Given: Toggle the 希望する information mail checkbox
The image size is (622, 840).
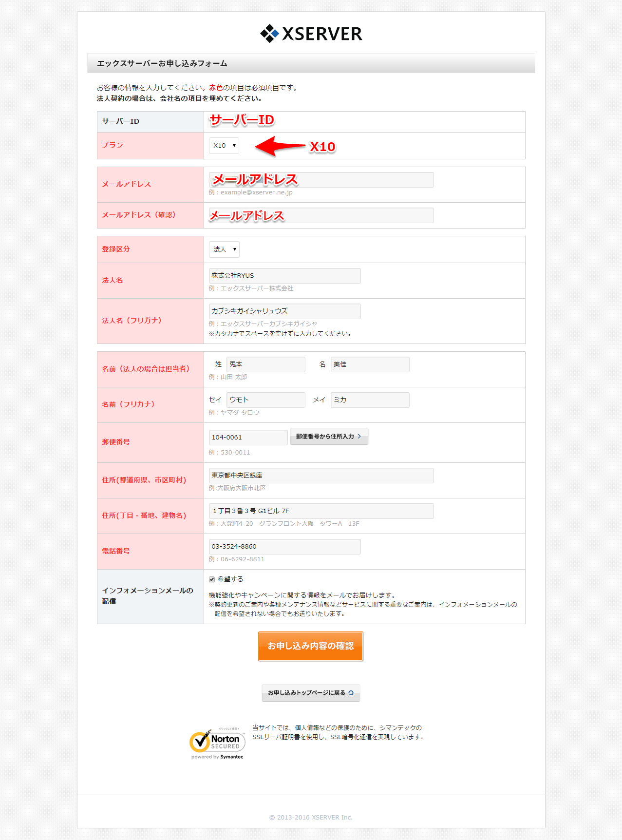Looking at the screenshot, I should coord(212,579).
